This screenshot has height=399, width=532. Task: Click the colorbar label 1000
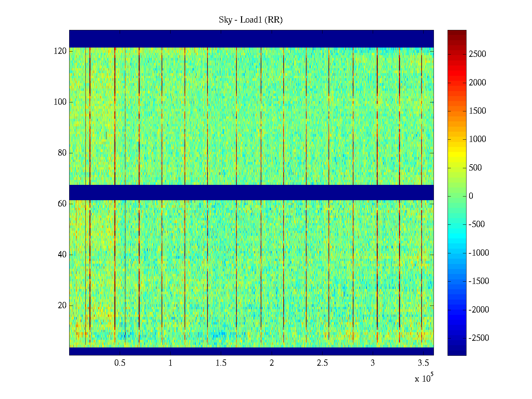(x=477, y=139)
